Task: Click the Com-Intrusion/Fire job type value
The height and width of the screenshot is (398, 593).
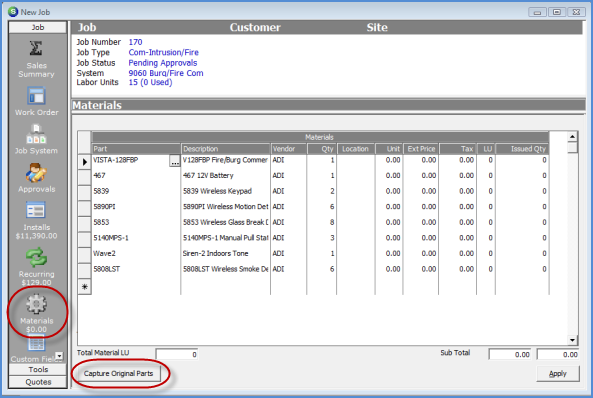Action: click(x=163, y=53)
